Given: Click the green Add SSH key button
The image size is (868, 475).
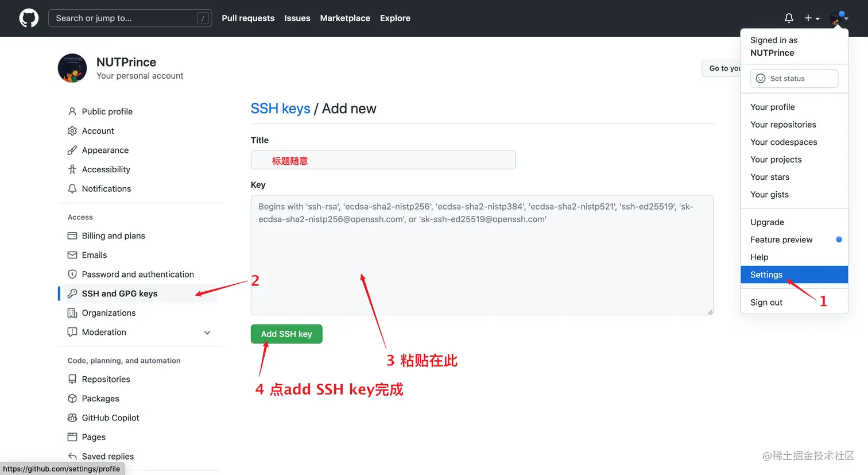Looking at the screenshot, I should pyautogui.click(x=286, y=334).
